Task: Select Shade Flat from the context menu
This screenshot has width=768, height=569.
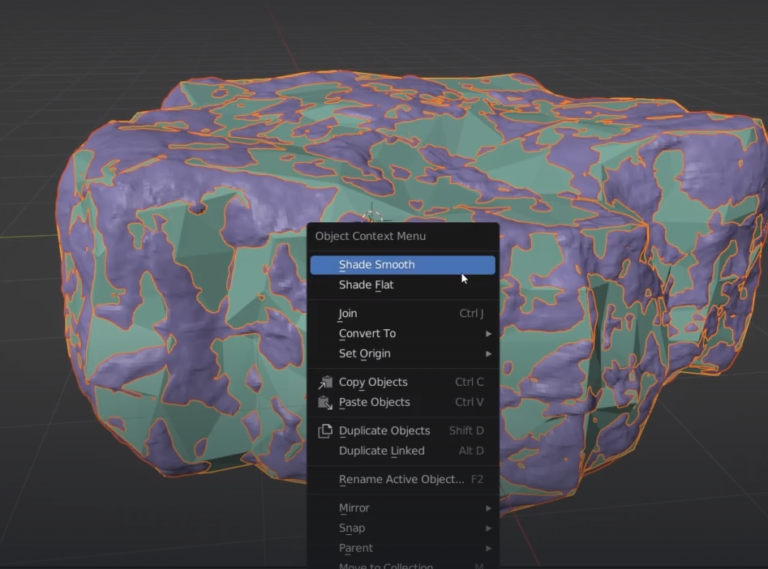Action: (x=366, y=285)
